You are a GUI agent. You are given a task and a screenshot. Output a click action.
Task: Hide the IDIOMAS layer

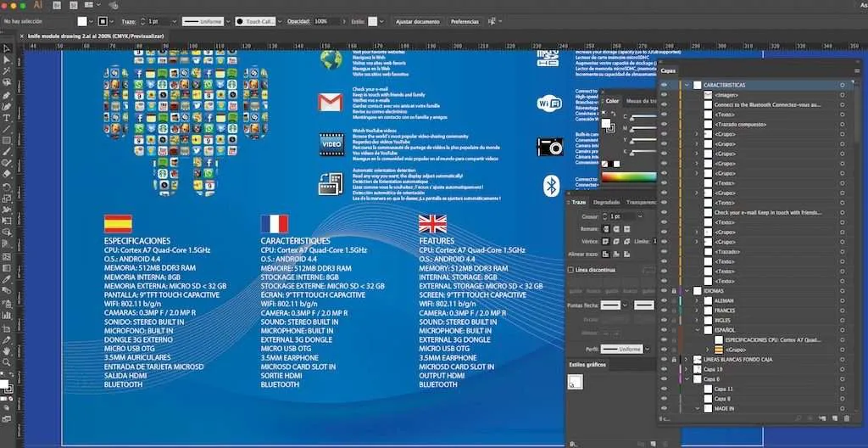pyautogui.click(x=665, y=290)
